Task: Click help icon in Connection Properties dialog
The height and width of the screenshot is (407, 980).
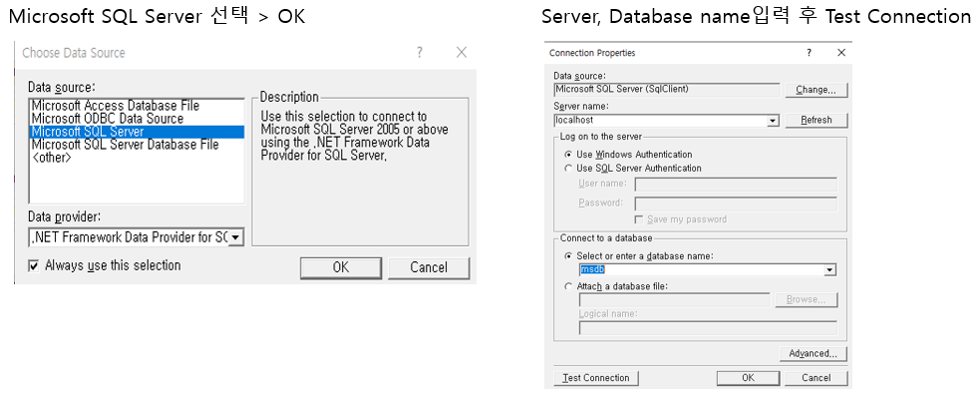Action: 809,53
